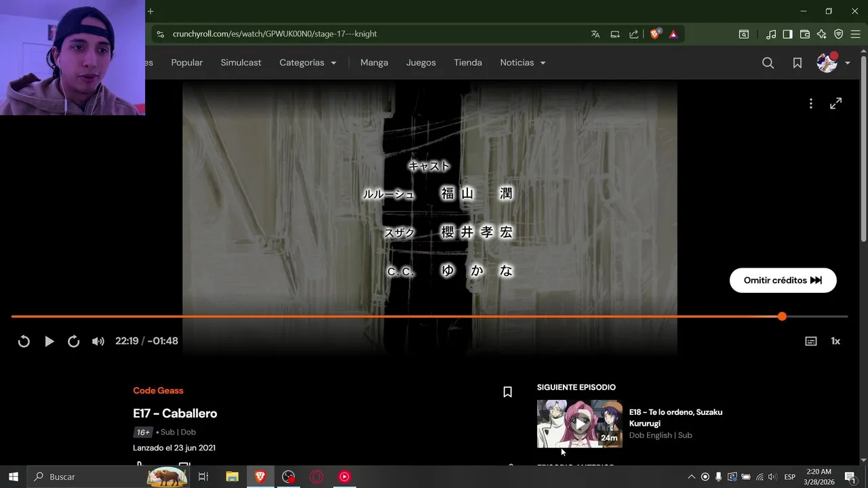Open Crunchyroll search
The image size is (868, 488).
(768, 62)
